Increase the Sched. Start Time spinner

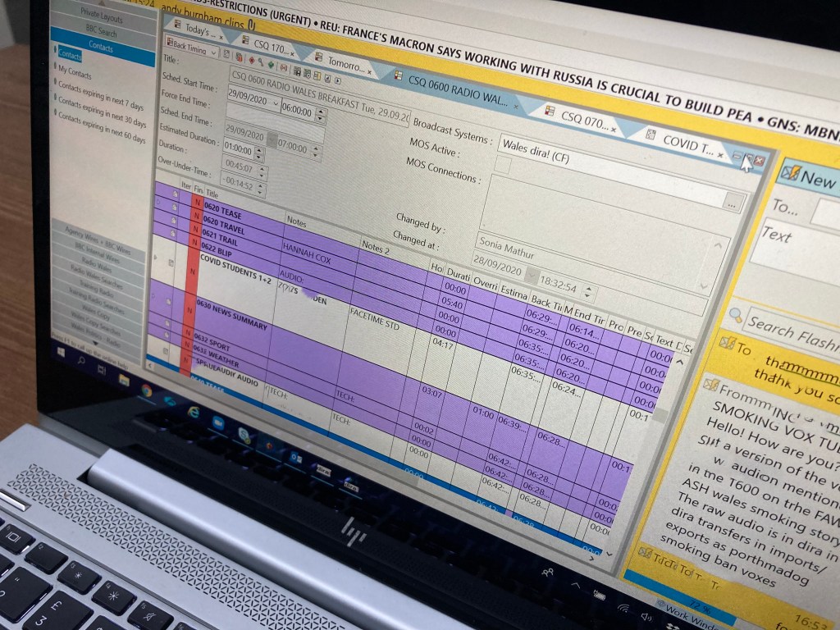pos(320,109)
